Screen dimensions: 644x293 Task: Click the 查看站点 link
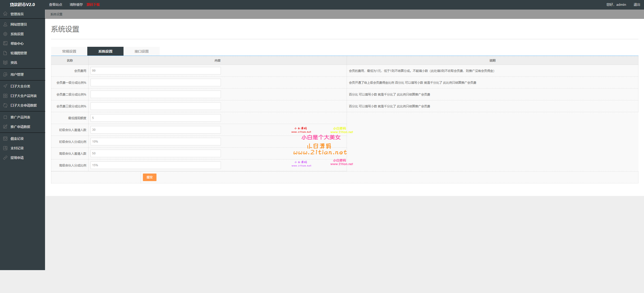[55, 5]
